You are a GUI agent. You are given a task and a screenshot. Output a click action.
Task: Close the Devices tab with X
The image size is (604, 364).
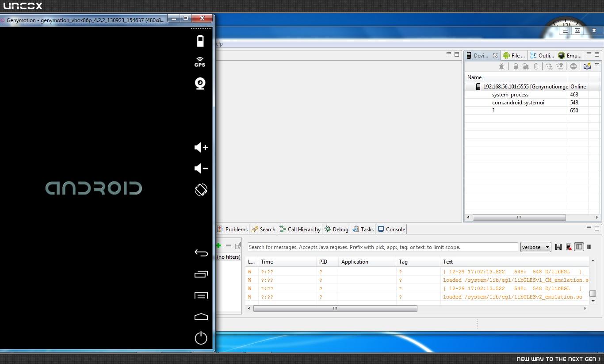(x=495, y=55)
